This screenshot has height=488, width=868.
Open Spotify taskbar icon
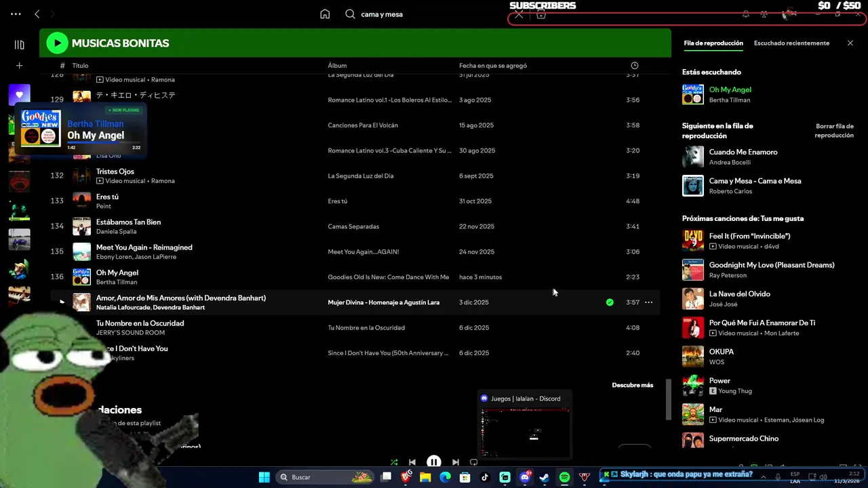tap(564, 477)
